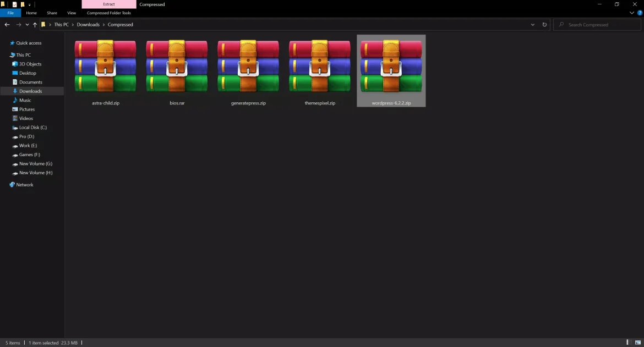The height and width of the screenshot is (347, 644).
Task: Switch to large icons view in status bar
Action: pyautogui.click(x=638, y=343)
